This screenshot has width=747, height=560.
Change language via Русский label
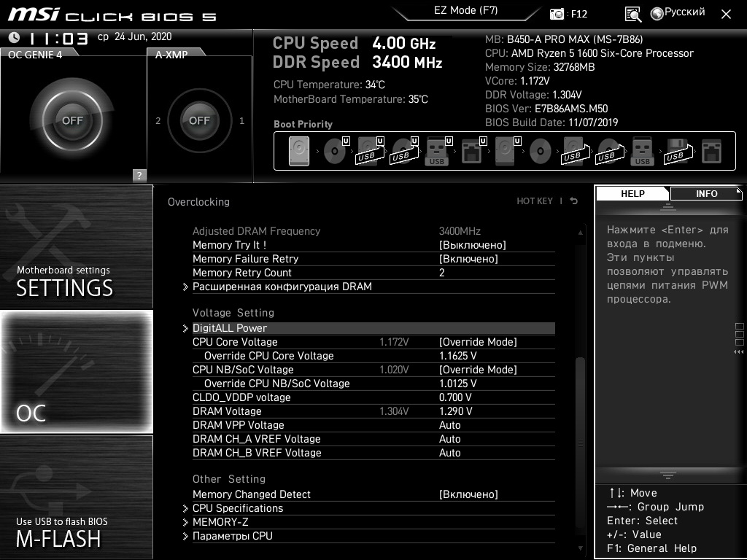click(684, 12)
